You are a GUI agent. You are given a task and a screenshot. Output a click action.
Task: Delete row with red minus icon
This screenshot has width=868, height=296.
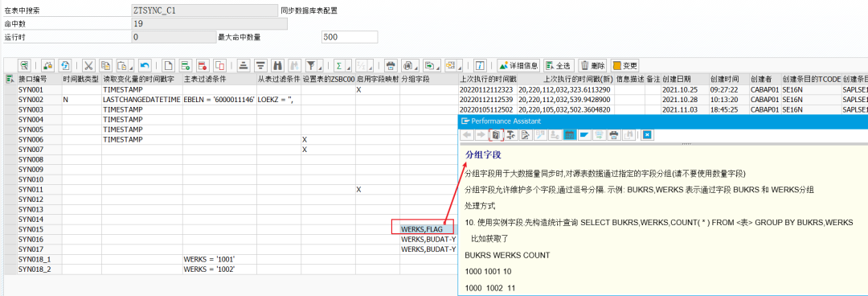pyautogui.click(x=203, y=65)
